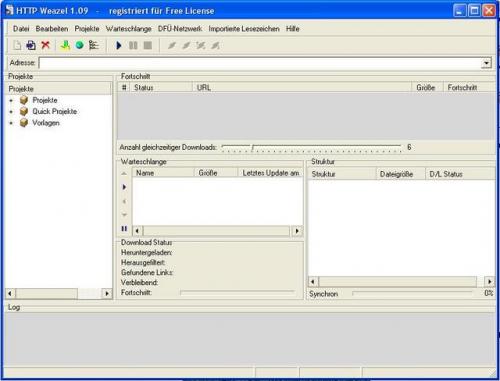This screenshot has height=381, width=500.
Task: Expand the Quick Projekte tree node
Action: tap(11, 112)
